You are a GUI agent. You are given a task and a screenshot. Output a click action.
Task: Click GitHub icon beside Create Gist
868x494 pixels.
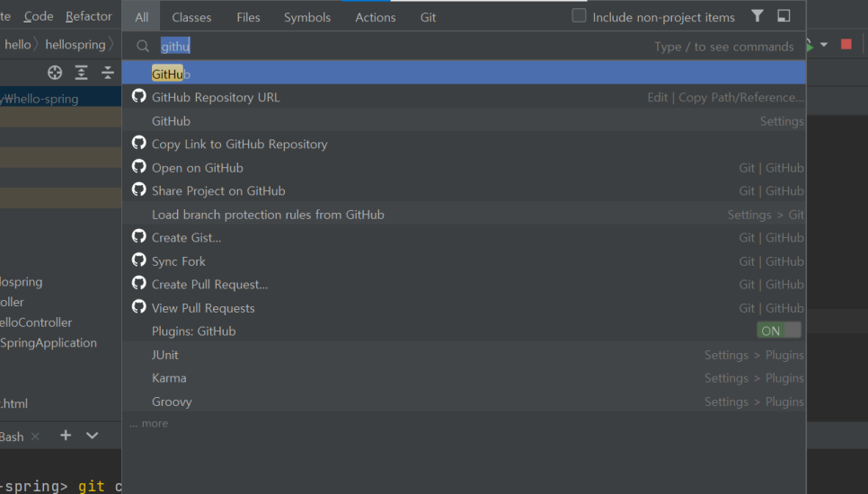pyautogui.click(x=139, y=236)
